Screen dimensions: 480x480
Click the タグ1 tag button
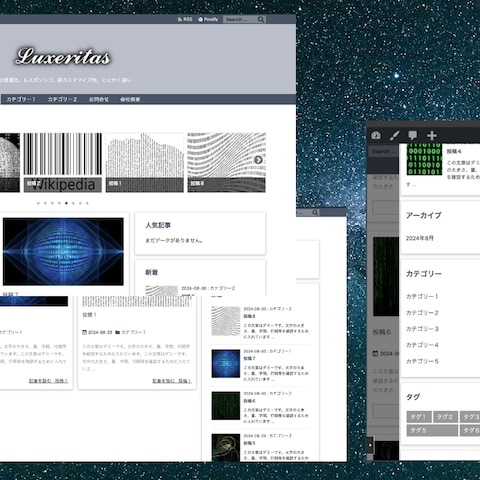(419, 417)
